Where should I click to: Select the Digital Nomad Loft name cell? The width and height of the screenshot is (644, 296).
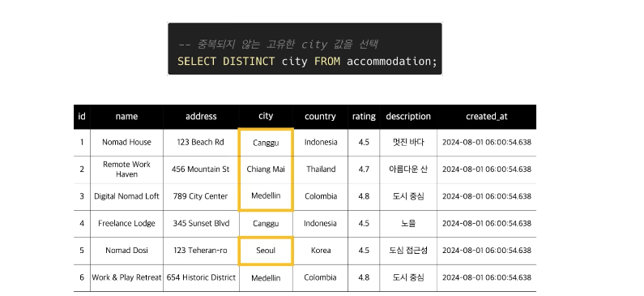[126, 196]
